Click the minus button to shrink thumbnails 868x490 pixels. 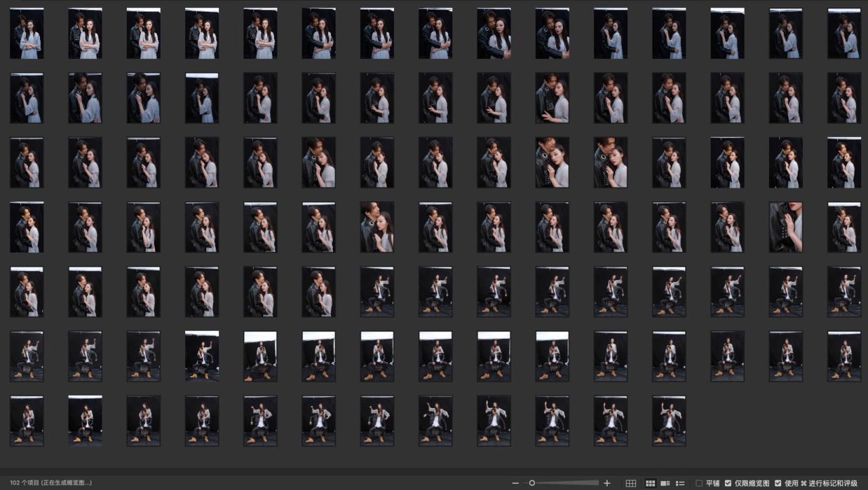click(x=515, y=483)
